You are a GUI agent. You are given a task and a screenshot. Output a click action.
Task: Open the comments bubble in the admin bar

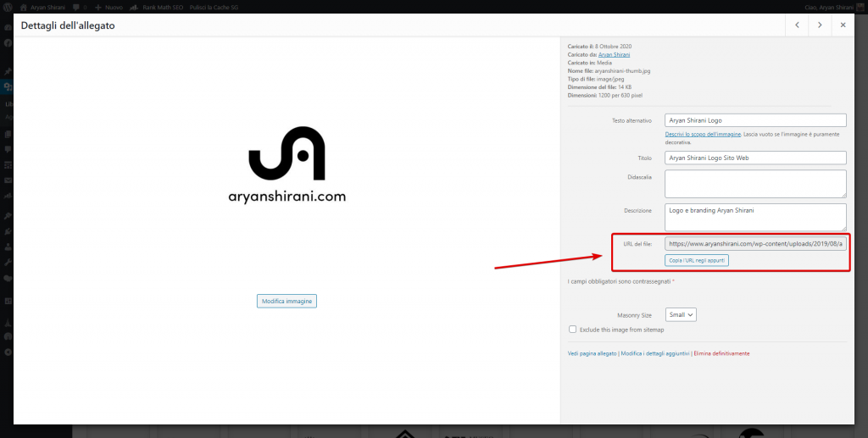pos(80,8)
